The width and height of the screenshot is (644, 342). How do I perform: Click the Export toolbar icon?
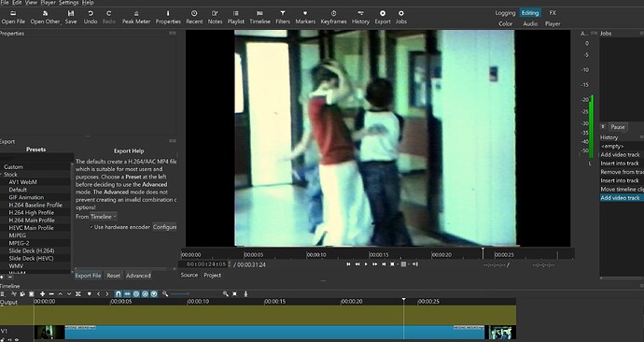pyautogui.click(x=383, y=17)
